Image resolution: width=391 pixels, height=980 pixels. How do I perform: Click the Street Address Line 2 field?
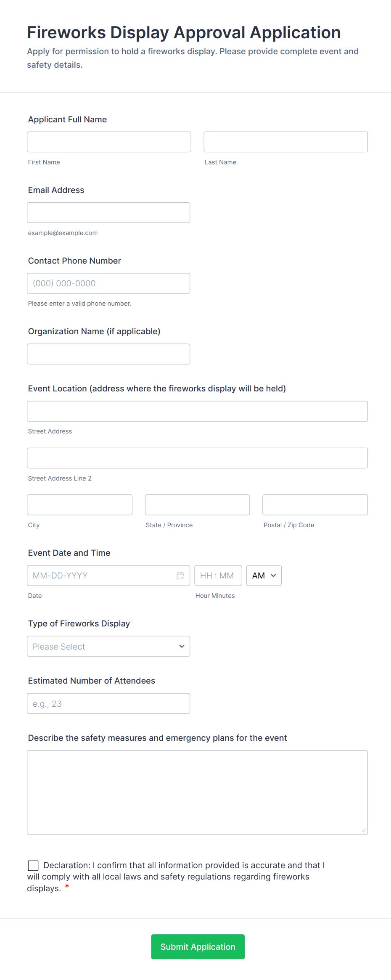coord(197,458)
